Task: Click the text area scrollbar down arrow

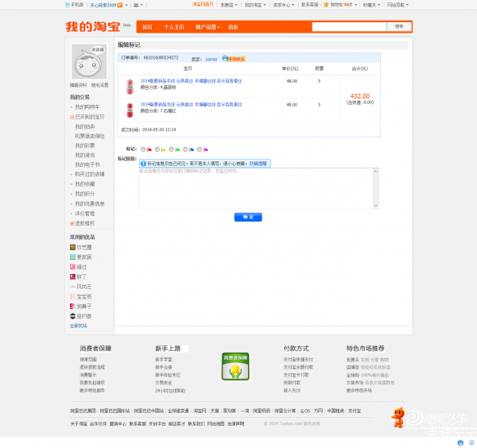Action: pyautogui.click(x=376, y=206)
